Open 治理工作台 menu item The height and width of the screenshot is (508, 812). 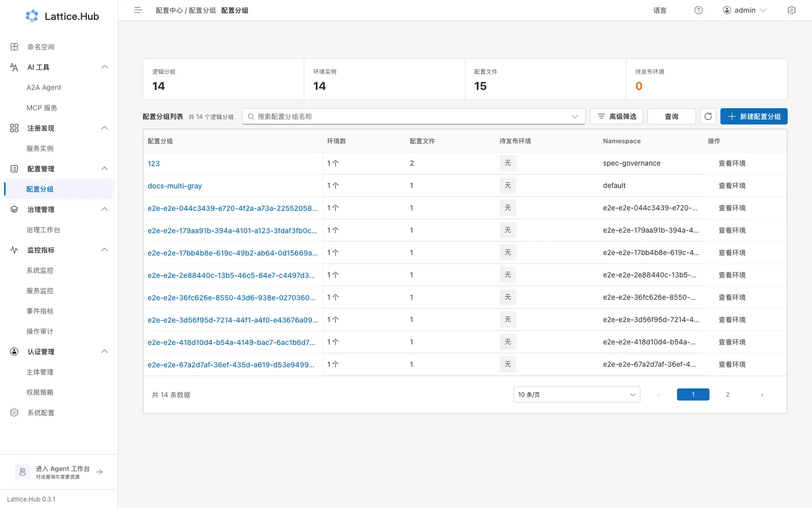[59, 230]
